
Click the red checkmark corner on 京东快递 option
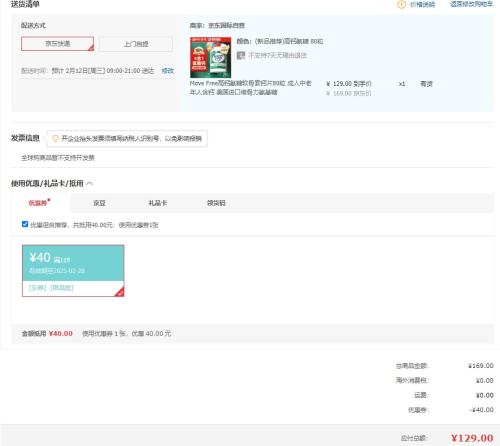click(x=91, y=48)
